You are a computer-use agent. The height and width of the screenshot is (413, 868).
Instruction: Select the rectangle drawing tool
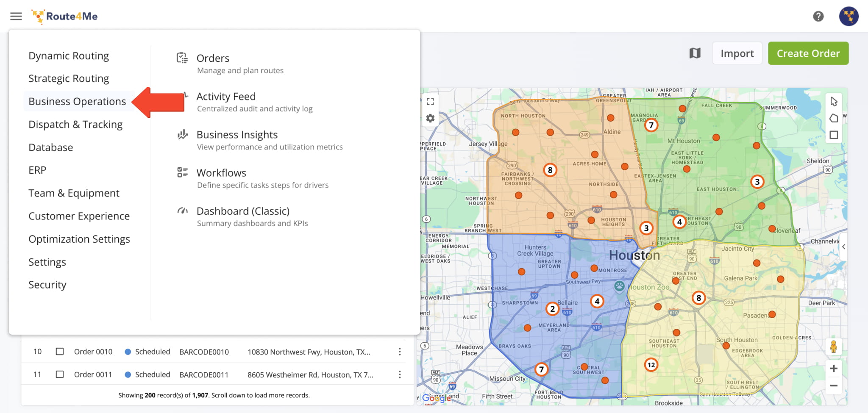point(833,135)
